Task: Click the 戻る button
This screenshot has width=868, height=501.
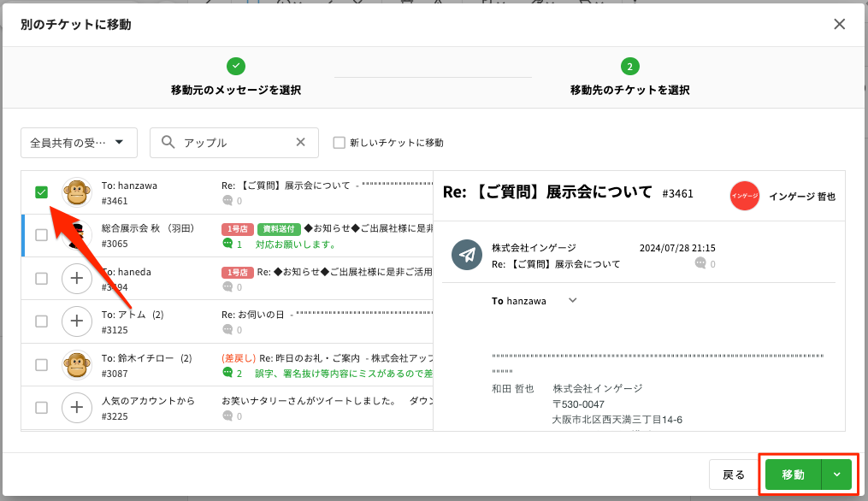Action: click(734, 474)
